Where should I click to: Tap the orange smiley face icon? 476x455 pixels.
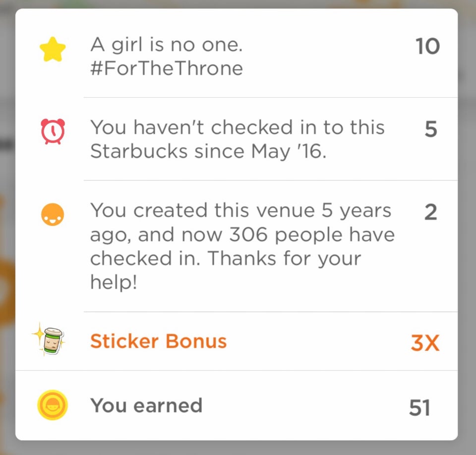(x=53, y=213)
